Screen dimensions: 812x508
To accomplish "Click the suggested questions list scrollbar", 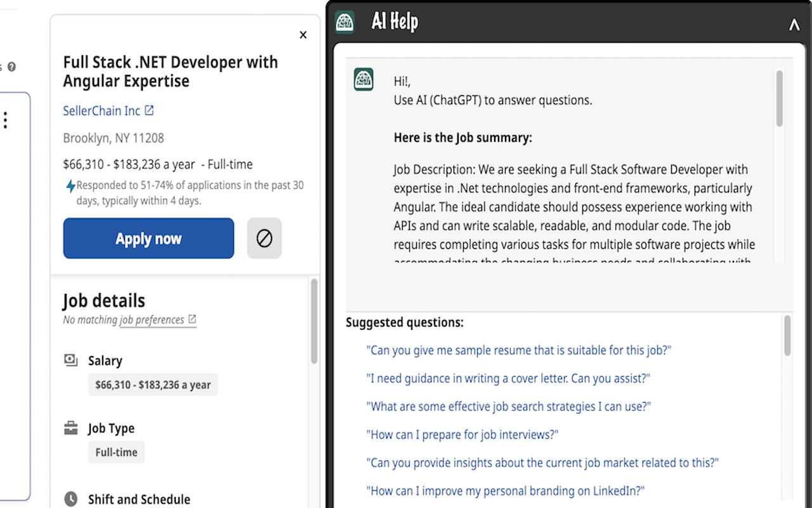I will click(787, 337).
